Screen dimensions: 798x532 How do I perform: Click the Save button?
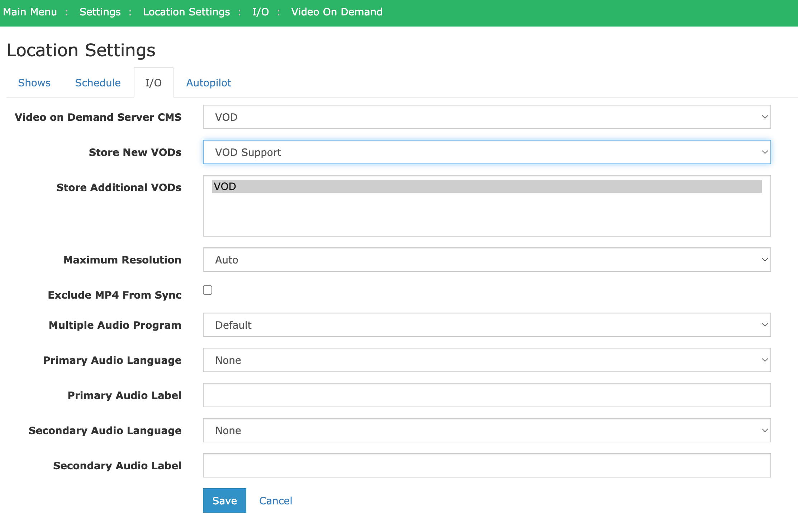(x=224, y=500)
